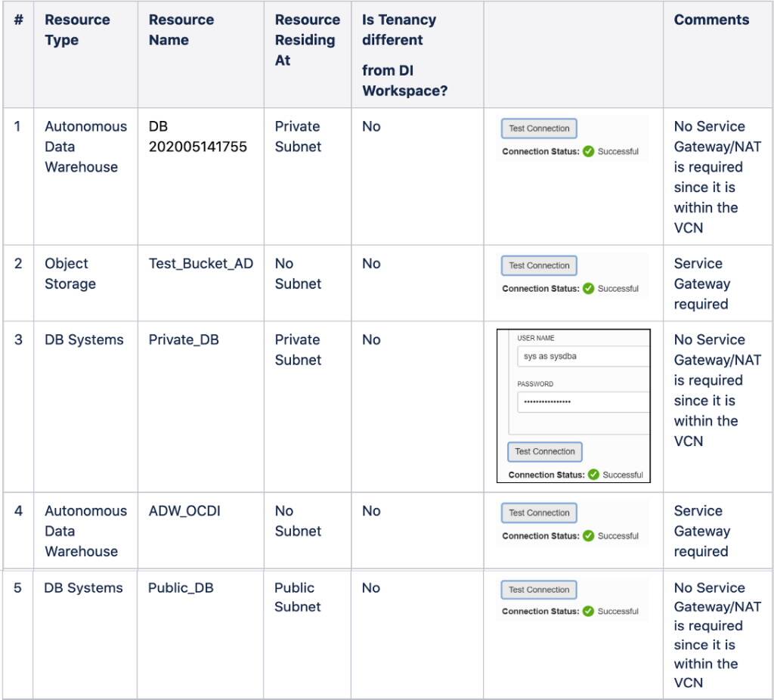Click the green checkmark in Private_DB row
Viewport: 774px width, 700px height.
coord(593,475)
